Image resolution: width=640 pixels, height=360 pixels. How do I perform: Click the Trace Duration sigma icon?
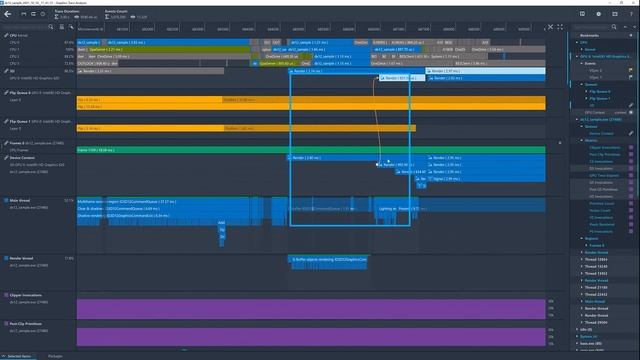pos(57,17)
